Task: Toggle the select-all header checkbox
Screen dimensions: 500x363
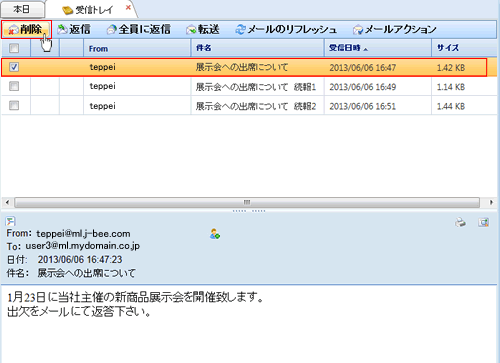Action: (14, 48)
